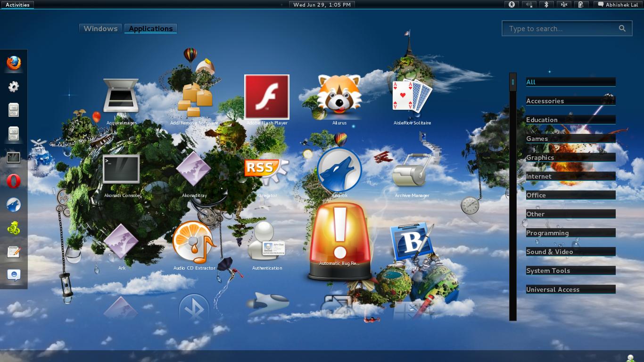Open the Bluetooth menu in top panel

546,5
